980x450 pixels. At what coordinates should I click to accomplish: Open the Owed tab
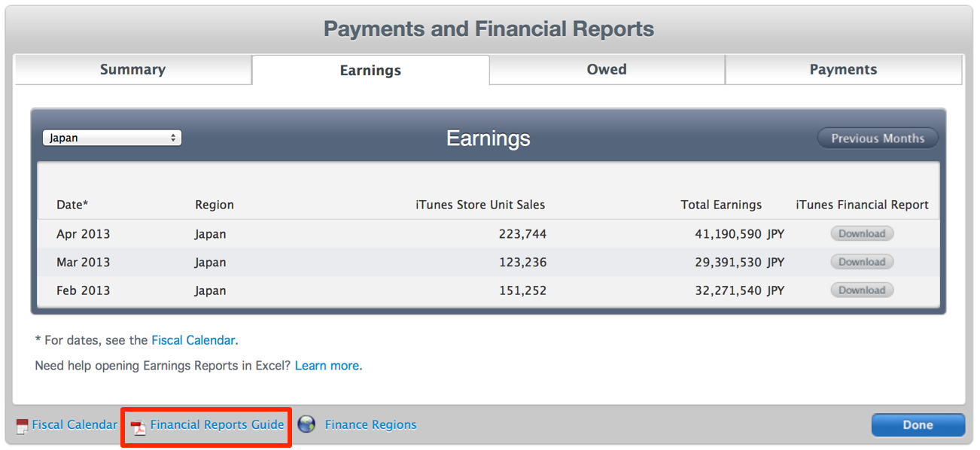[607, 69]
